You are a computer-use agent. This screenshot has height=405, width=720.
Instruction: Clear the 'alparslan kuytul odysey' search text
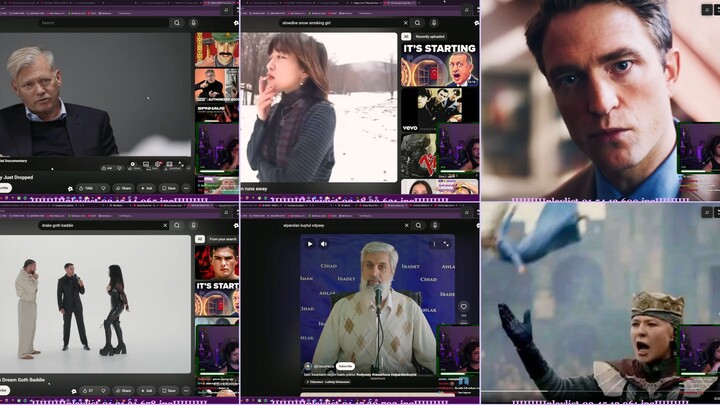[x=406, y=225]
